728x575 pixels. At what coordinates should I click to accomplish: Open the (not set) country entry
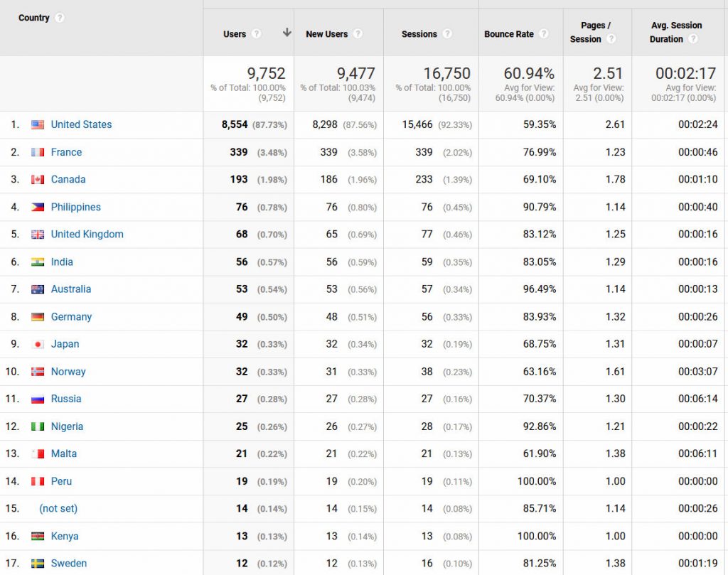tap(58, 508)
